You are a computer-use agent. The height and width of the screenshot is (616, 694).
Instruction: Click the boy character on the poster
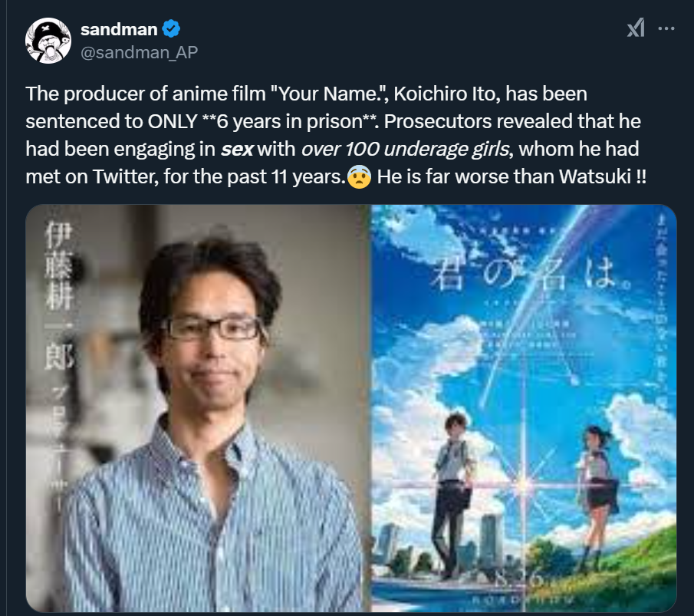click(x=454, y=495)
